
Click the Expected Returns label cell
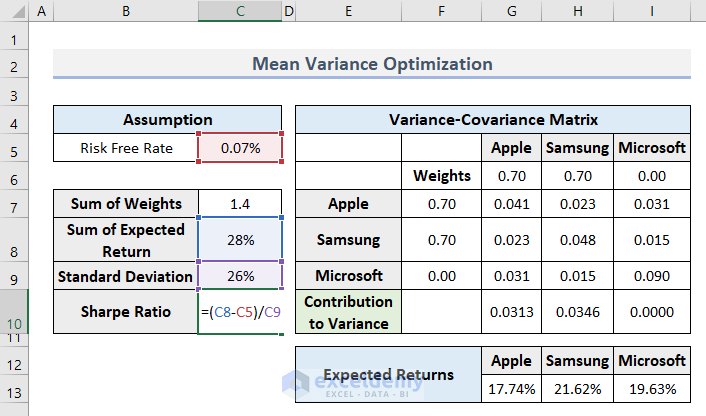(x=387, y=375)
